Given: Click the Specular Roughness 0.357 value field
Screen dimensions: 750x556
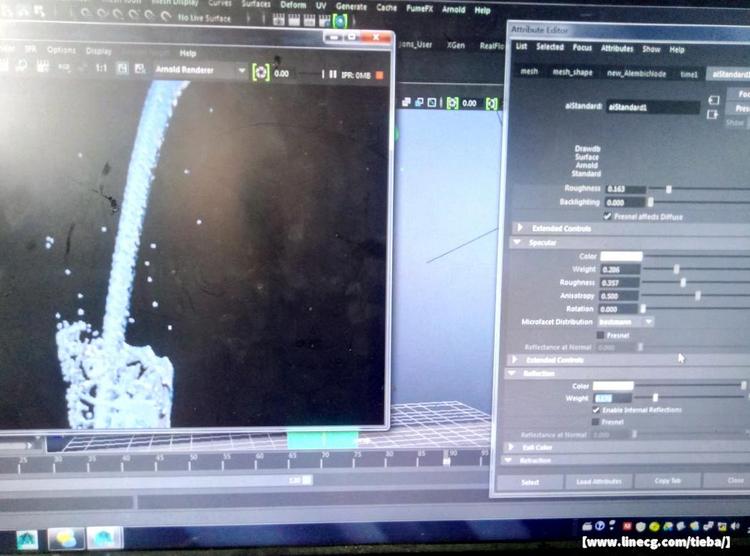Looking at the screenshot, I should [619, 283].
